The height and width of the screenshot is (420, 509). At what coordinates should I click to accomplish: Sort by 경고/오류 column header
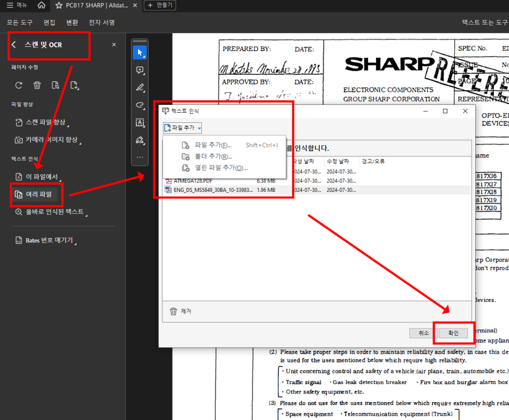coord(373,161)
